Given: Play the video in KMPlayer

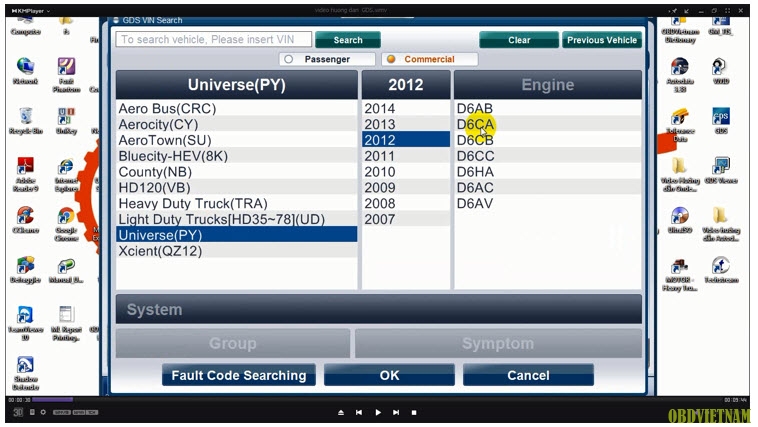Looking at the screenshot, I should 378,412.
